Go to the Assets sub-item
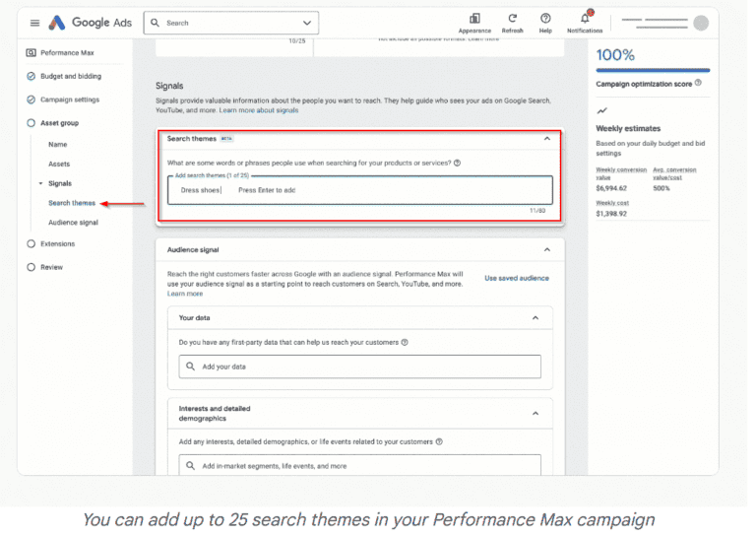 coord(59,164)
